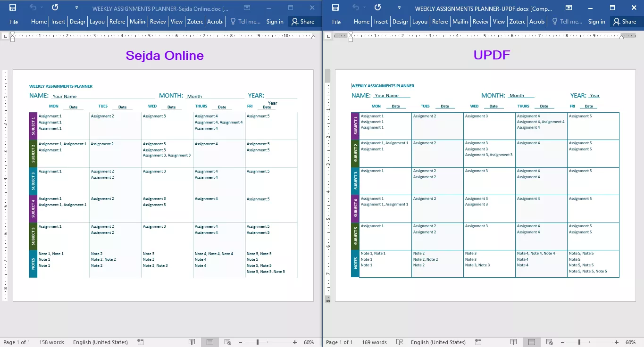The width and height of the screenshot is (644, 347).
Task: Switch to Print Layout in UPDF window
Action: click(532, 342)
